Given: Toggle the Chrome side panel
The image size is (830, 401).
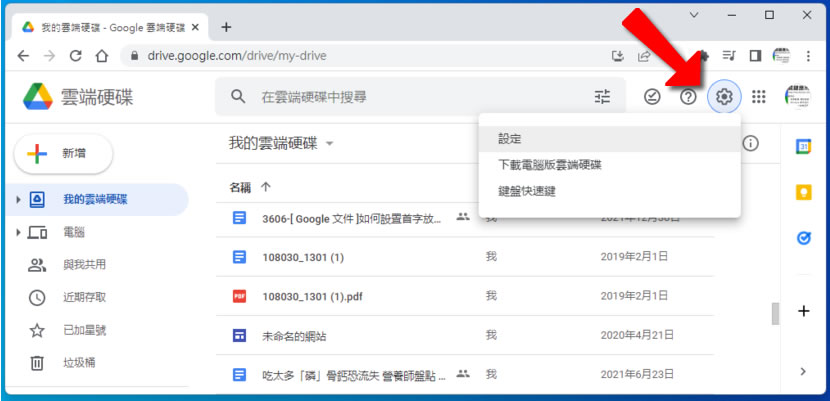Looking at the screenshot, I should [x=755, y=56].
